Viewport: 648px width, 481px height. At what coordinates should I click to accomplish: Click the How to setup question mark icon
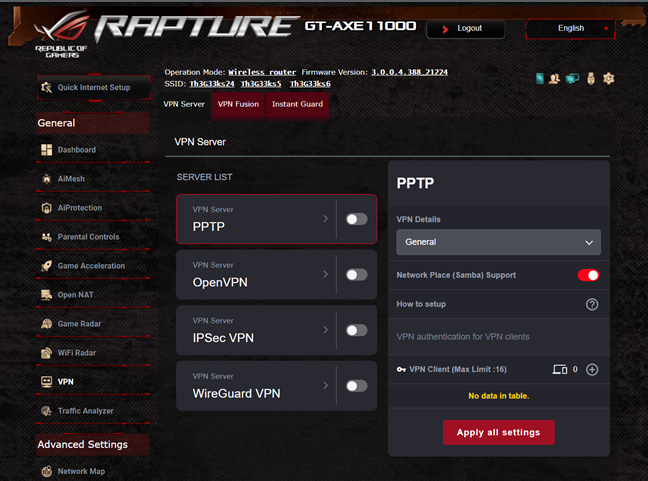[592, 305]
